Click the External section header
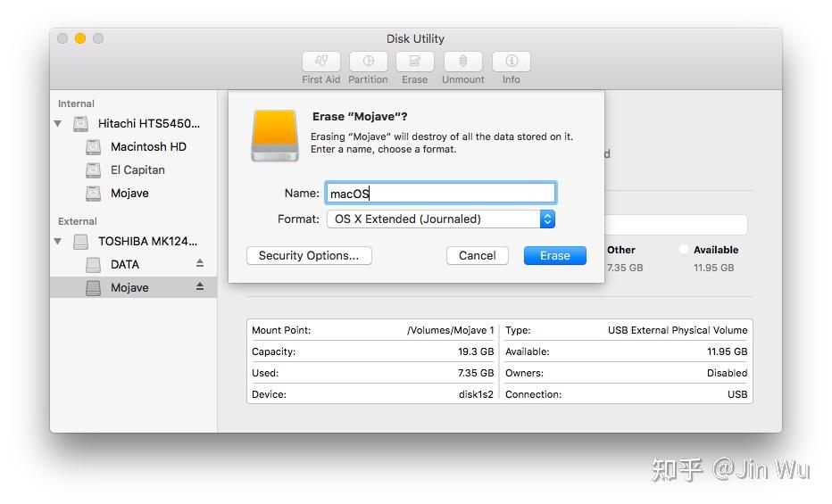 [78, 221]
